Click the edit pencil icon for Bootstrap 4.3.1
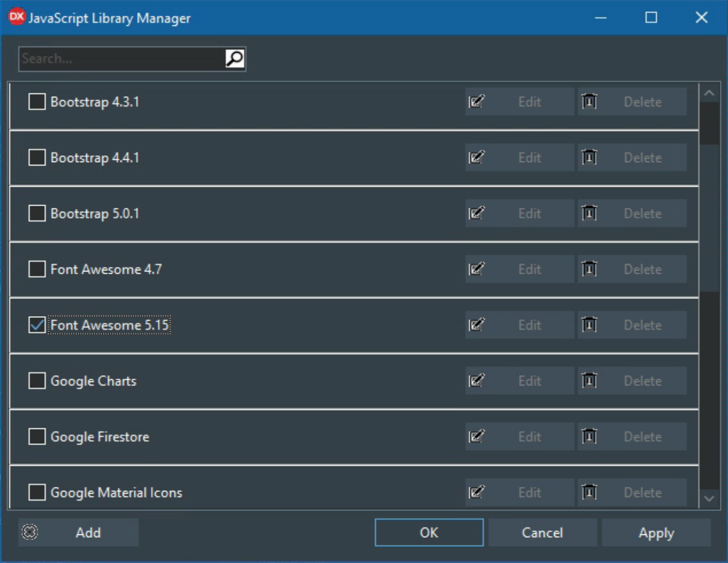This screenshot has width=728, height=563. pos(476,102)
